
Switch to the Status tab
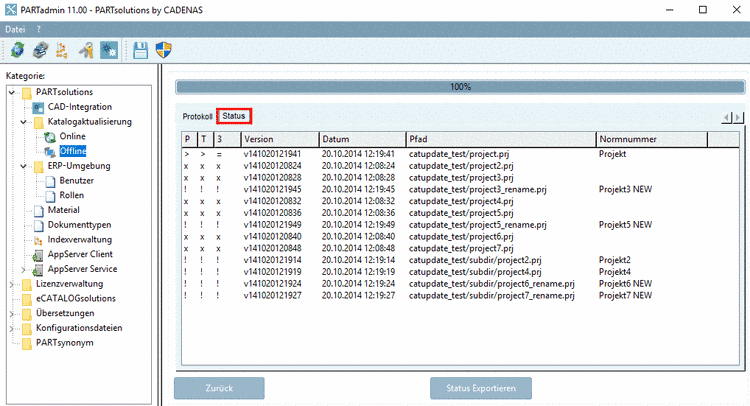click(234, 116)
